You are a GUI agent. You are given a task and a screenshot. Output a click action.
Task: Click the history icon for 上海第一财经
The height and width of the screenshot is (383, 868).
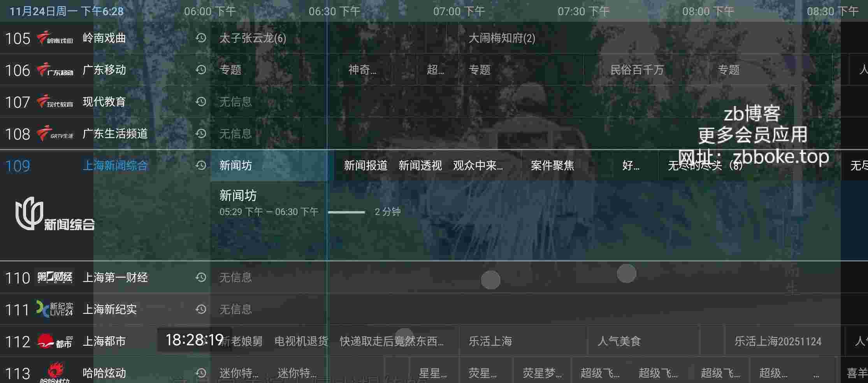[x=201, y=277]
